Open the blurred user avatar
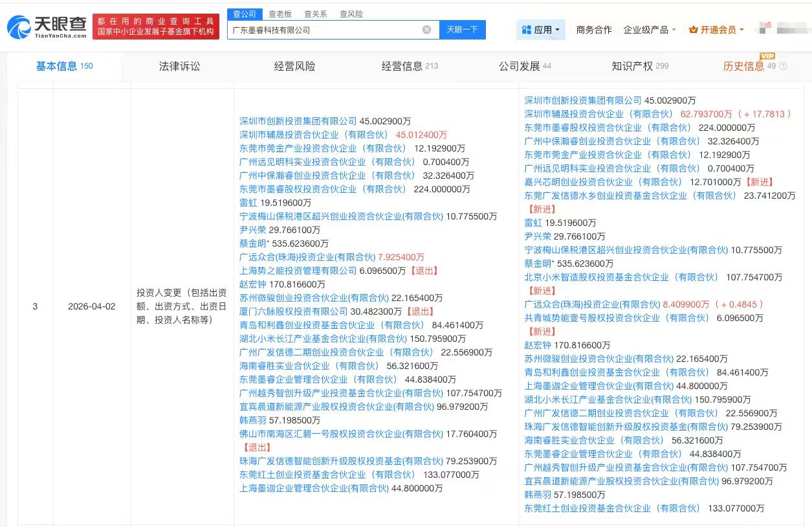Screen dimensions: 812x527 click(x=765, y=28)
